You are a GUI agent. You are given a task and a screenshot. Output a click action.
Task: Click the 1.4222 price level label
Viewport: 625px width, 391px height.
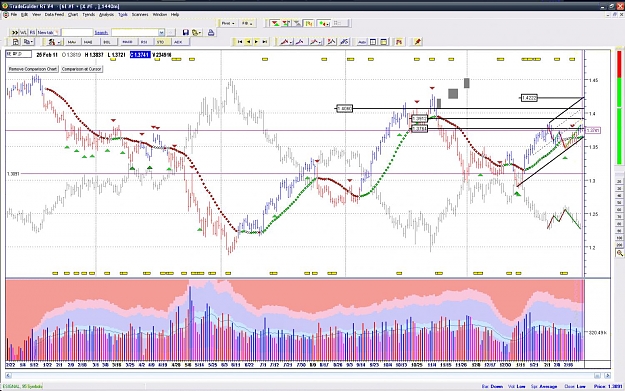[529, 98]
